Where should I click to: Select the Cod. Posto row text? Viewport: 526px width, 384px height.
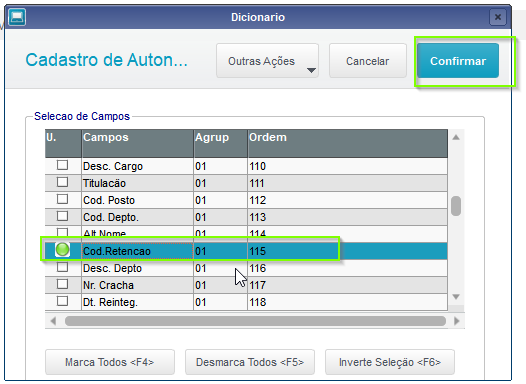point(109,200)
